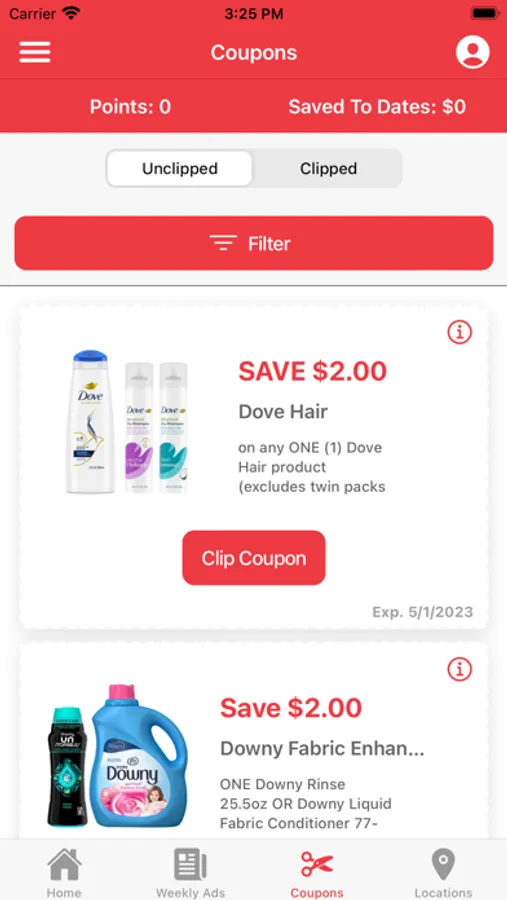Open the hamburger menu
Viewport: 507px width, 900px height.
tap(35, 52)
